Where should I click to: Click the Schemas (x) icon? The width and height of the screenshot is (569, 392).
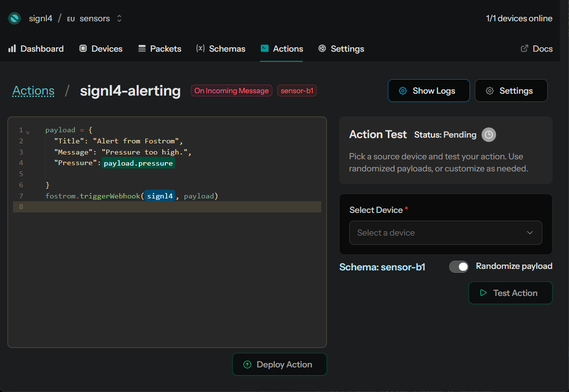200,49
